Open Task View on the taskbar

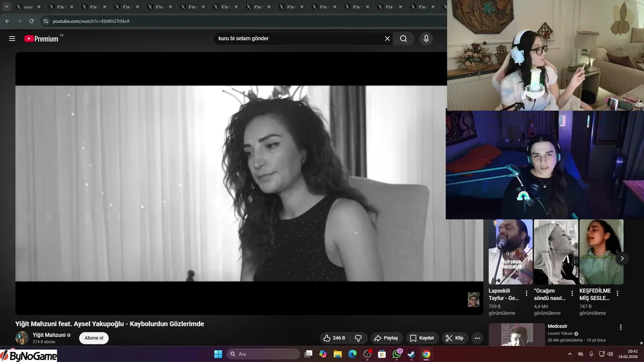coord(308,354)
